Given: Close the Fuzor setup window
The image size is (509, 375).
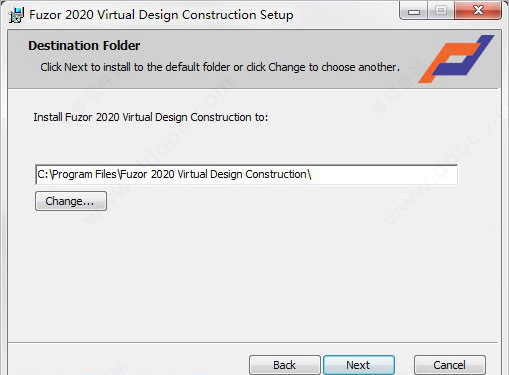Looking at the screenshot, I should pos(478,11).
